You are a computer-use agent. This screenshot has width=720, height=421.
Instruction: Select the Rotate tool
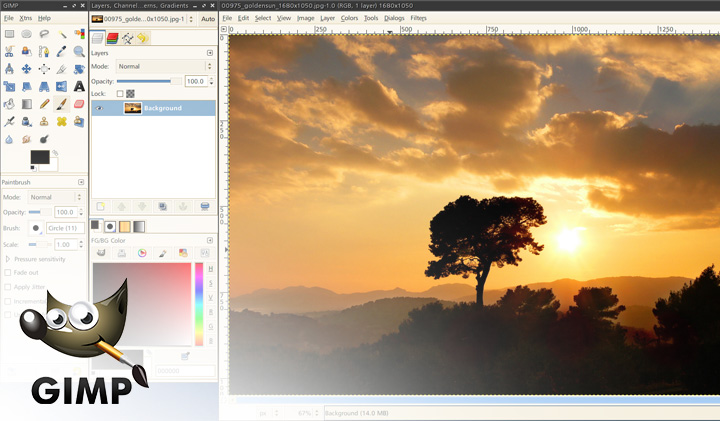[79, 69]
